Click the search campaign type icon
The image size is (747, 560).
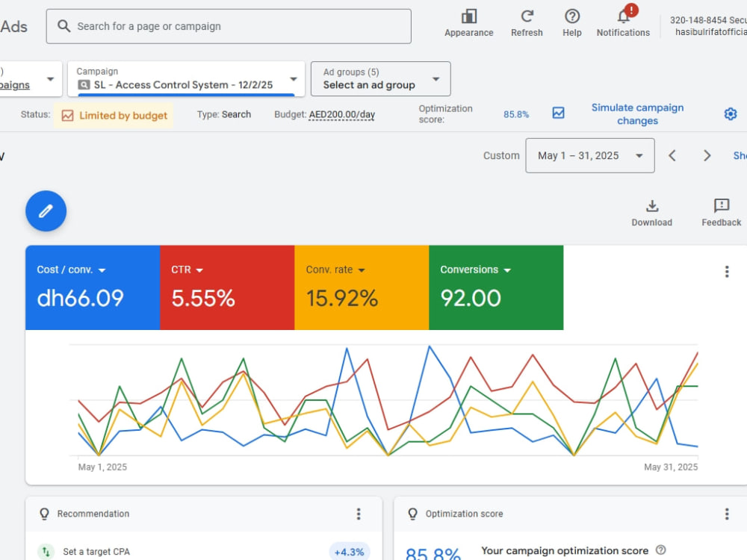[x=84, y=85]
